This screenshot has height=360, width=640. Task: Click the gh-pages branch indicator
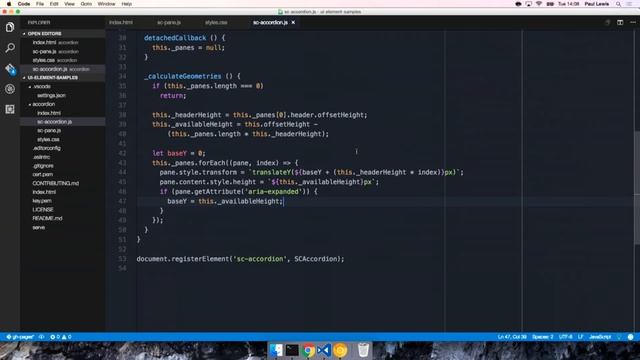(x=20, y=337)
